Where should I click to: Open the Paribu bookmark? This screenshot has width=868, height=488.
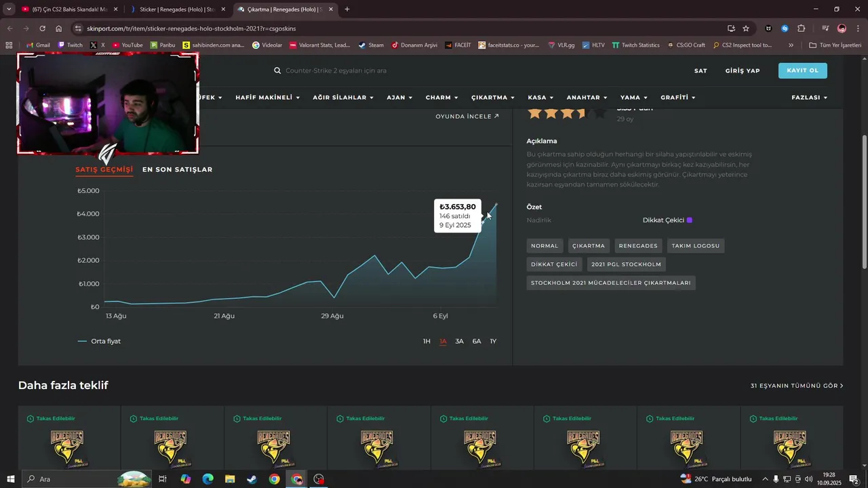pos(163,45)
